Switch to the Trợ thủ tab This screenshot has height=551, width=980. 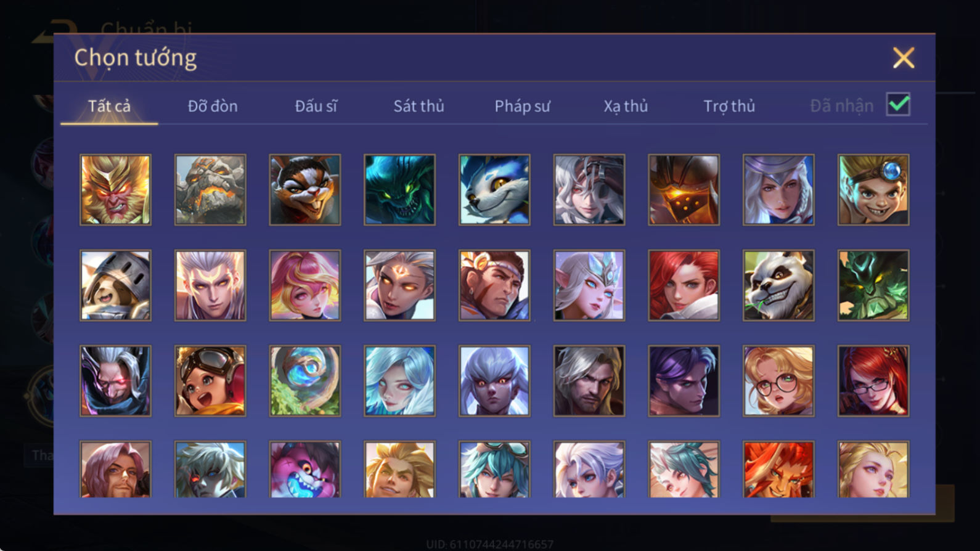coord(729,106)
